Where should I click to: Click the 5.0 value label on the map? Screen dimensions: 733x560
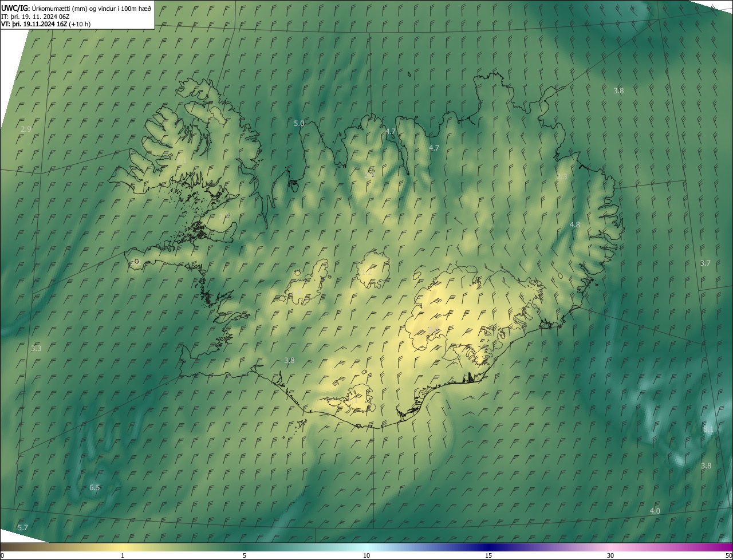click(299, 124)
